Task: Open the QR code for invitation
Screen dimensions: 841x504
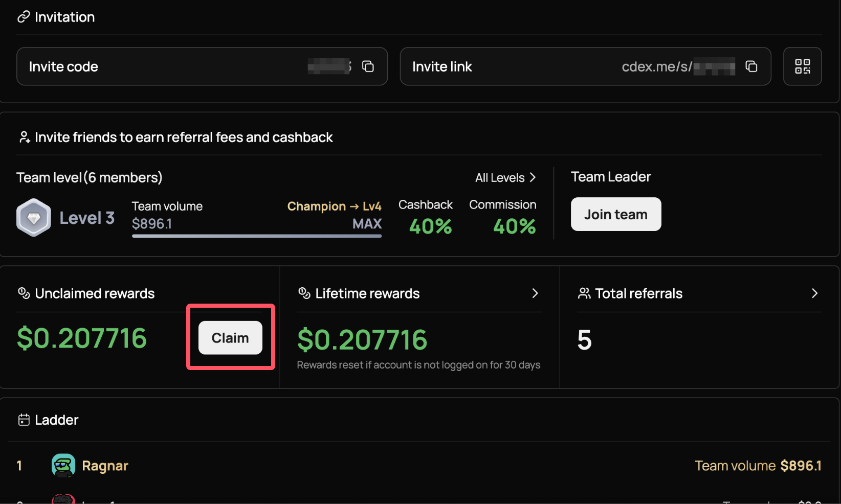Action: 802,66
